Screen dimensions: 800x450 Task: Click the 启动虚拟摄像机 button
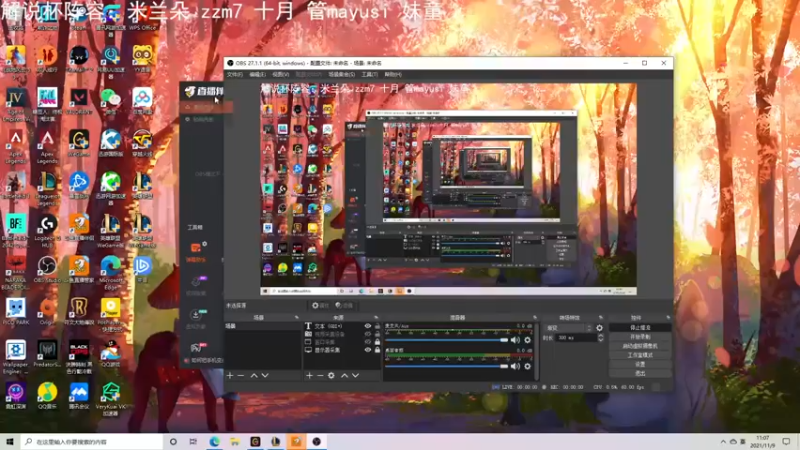[640, 346]
